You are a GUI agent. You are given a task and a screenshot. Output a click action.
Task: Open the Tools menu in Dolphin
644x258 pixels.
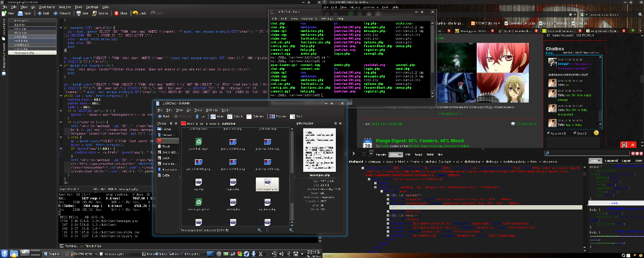click(x=197, y=110)
